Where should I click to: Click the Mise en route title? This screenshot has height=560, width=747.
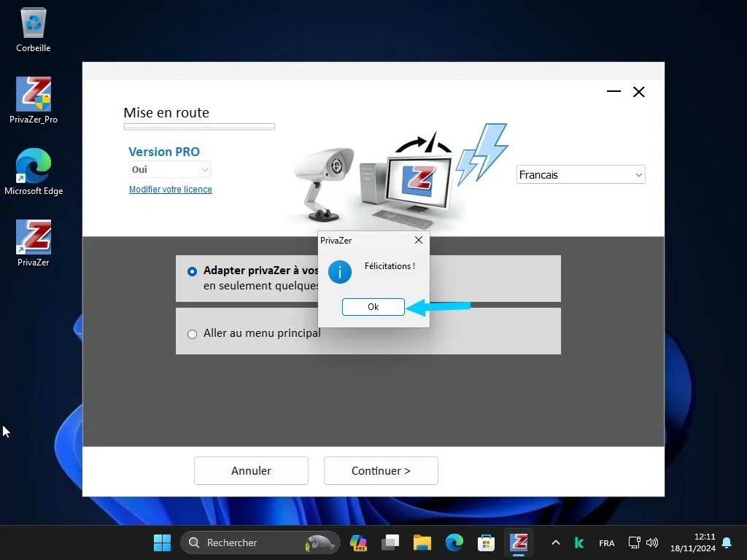(166, 112)
